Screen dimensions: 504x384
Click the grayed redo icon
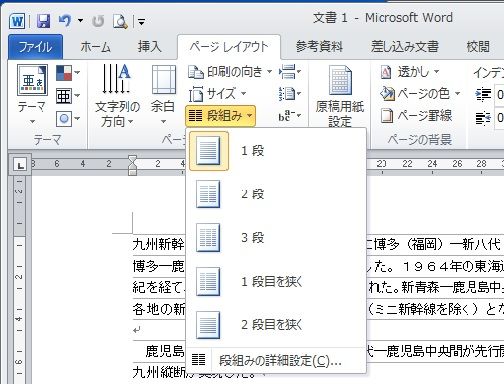coord(98,21)
